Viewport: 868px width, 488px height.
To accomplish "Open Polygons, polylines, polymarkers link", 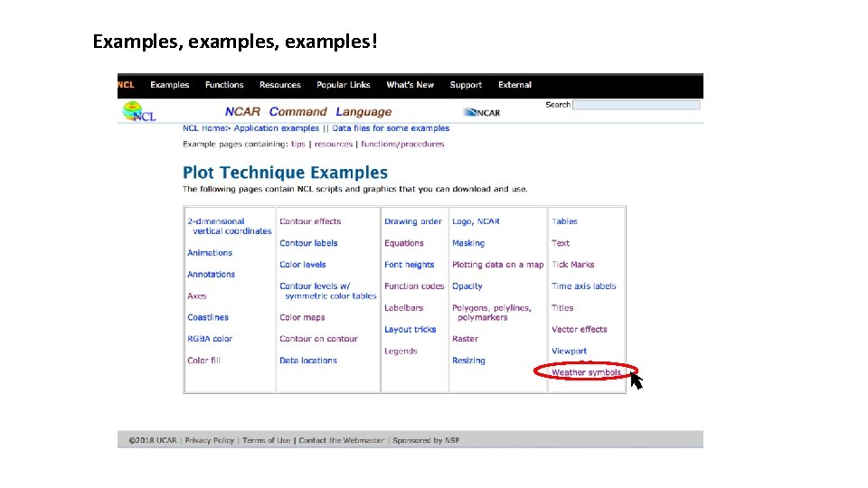I will pos(492,313).
